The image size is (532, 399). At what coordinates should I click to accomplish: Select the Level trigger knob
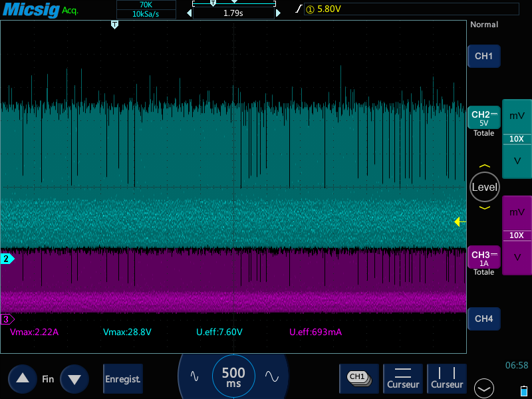click(x=485, y=187)
